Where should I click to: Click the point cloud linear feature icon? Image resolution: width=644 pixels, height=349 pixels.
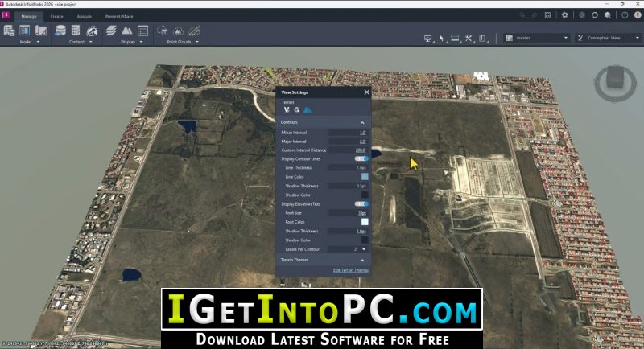coord(194,31)
